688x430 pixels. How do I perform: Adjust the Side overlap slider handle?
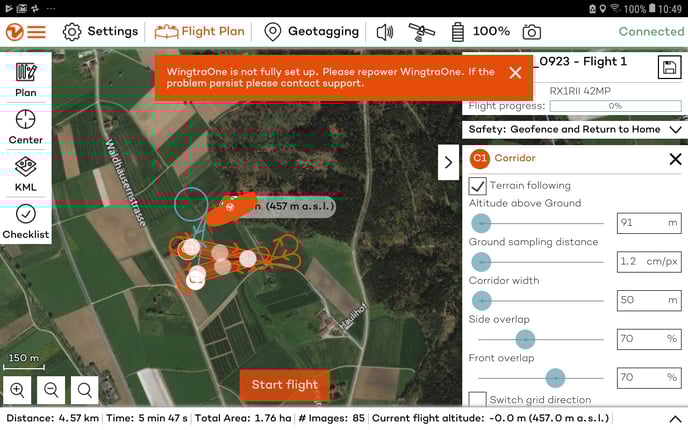(524, 341)
